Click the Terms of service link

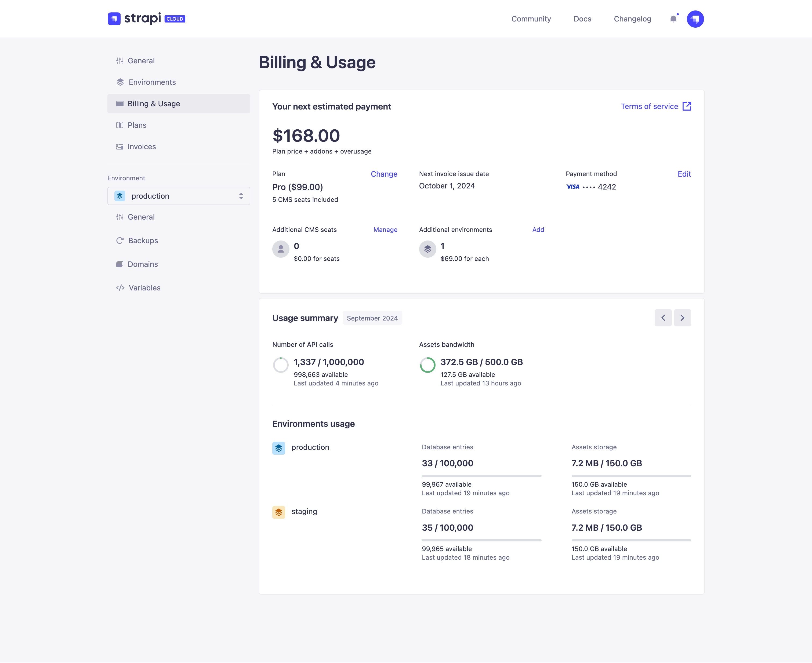tap(650, 106)
